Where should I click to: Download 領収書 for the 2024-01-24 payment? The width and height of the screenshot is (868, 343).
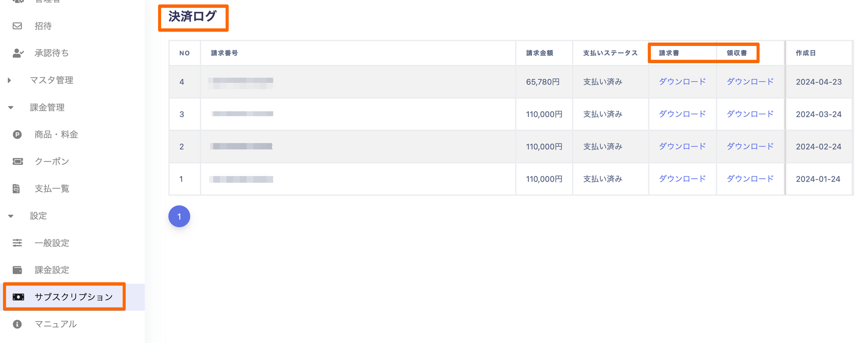point(750,179)
